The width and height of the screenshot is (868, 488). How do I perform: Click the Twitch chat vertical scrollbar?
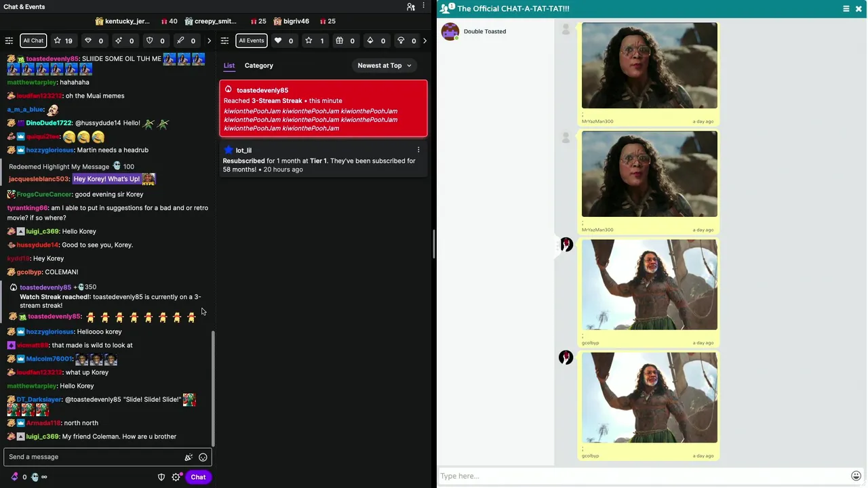214,388
